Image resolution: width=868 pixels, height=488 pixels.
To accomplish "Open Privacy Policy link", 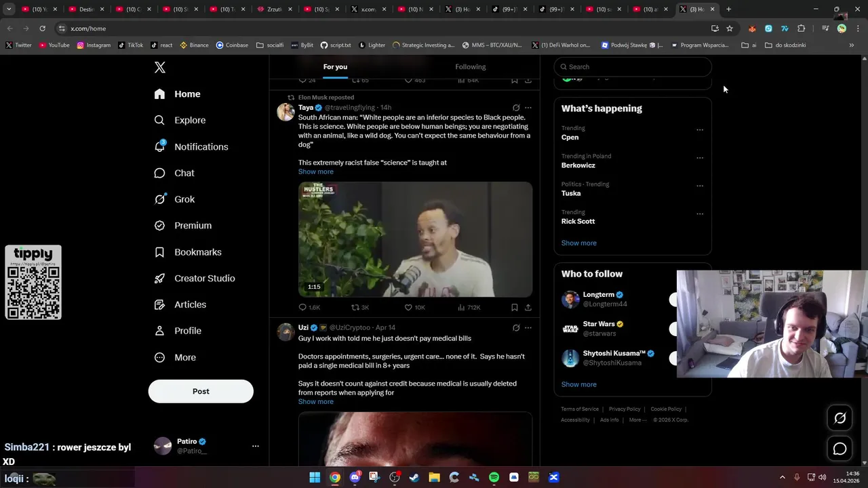I will 625,409.
